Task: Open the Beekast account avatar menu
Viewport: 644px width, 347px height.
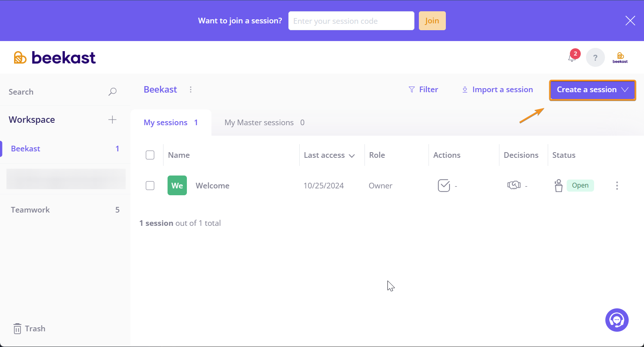Action: [x=620, y=58]
